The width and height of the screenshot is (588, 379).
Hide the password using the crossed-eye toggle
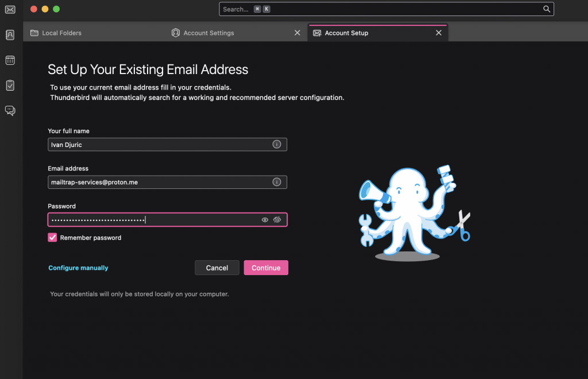(277, 219)
